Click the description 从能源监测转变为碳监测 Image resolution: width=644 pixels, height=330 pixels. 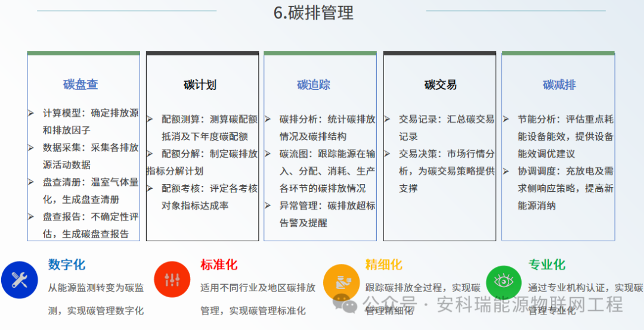point(96,299)
